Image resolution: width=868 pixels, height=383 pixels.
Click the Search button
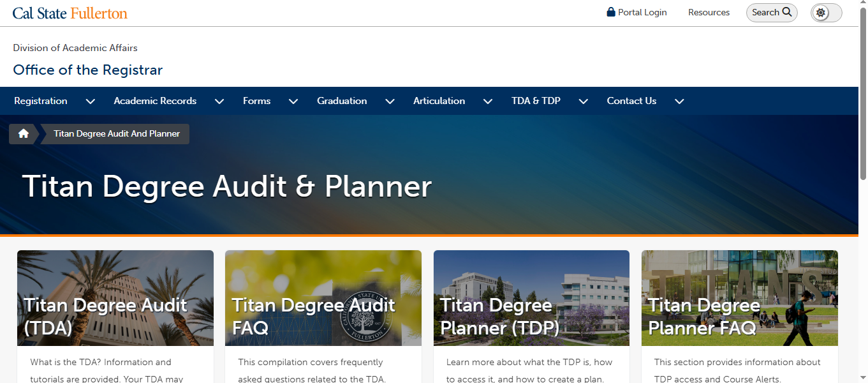point(772,12)
